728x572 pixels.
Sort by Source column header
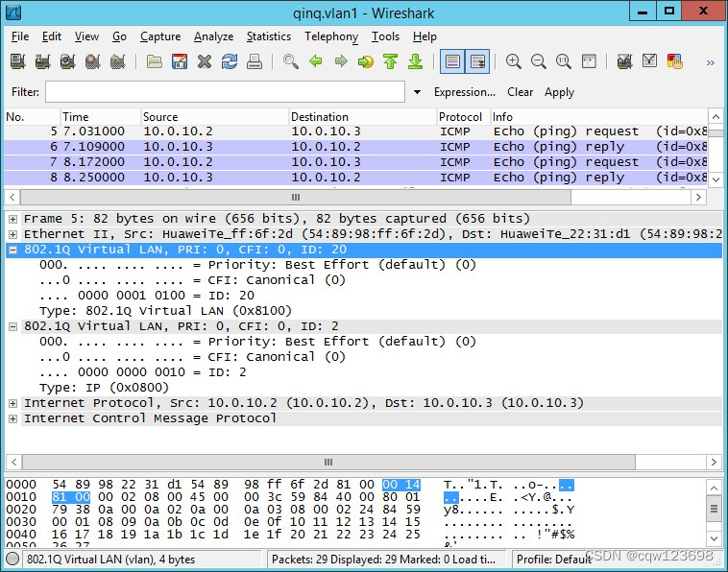[x=214, y=117]
